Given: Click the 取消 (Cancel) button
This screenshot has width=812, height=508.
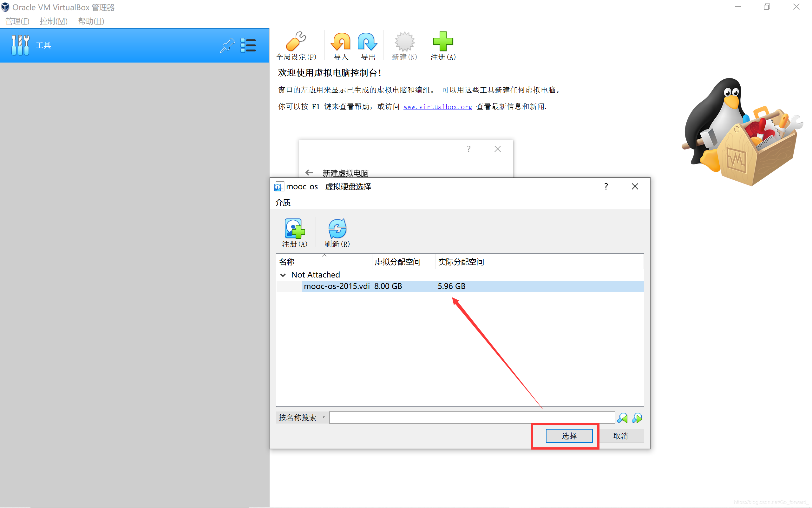Looking at the screenshot, I should click(620, 436).
